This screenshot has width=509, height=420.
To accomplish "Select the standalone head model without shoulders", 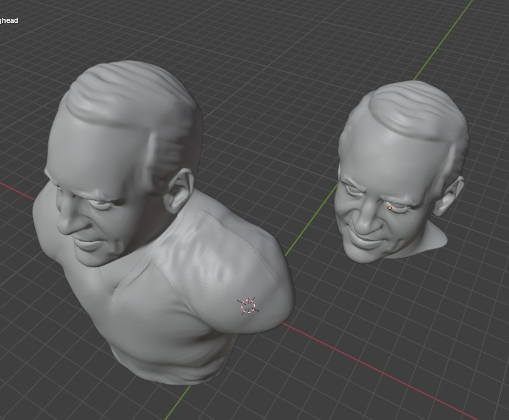I will [401, 172].
